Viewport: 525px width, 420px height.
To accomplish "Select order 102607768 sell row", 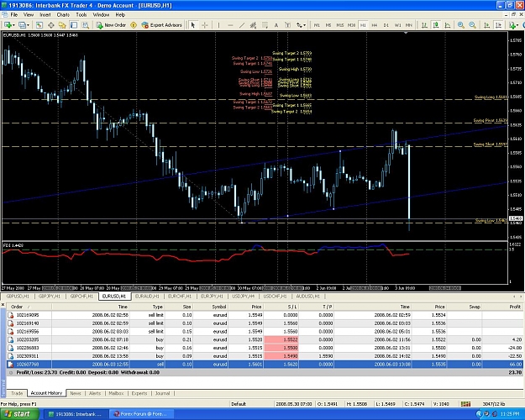I will point(265,364).
